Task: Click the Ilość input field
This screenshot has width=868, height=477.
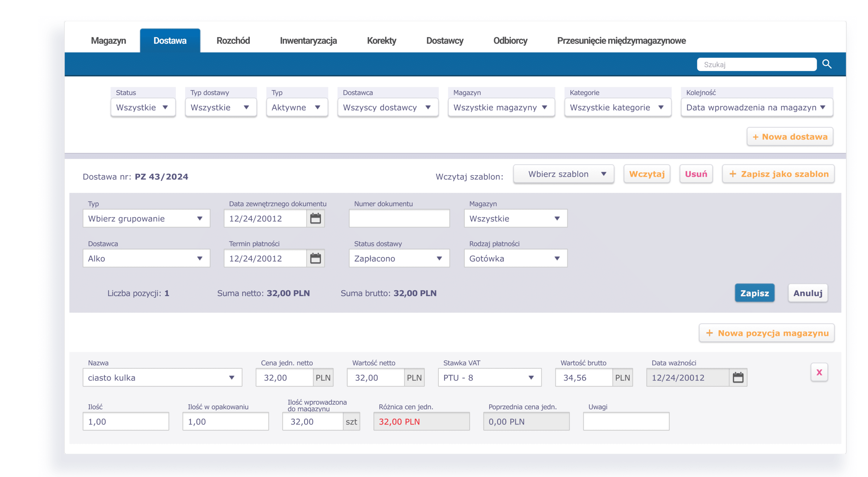Action: (126, 422)
